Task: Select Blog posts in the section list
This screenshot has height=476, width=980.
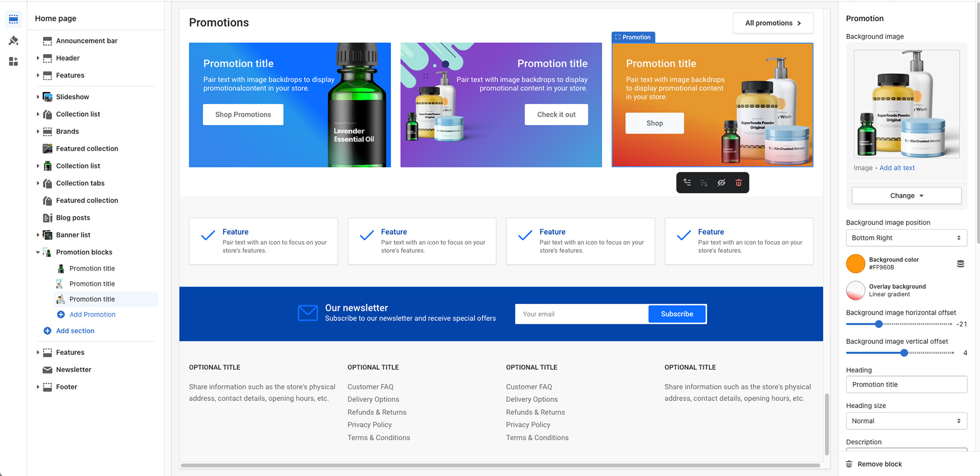Action: [x=73, y=218]
